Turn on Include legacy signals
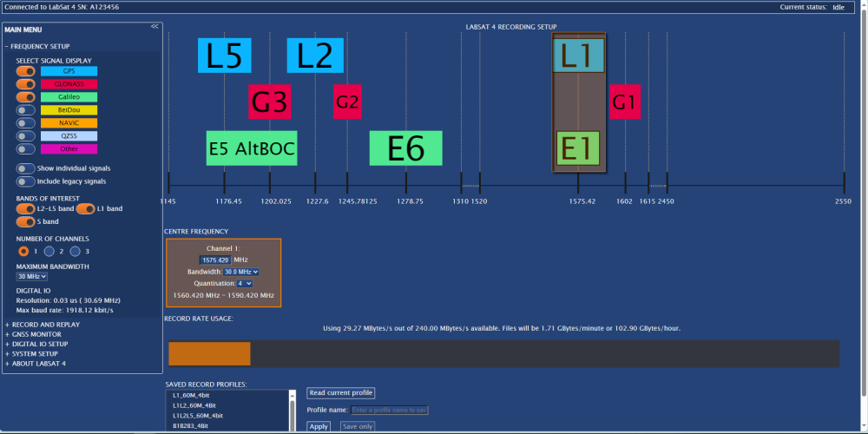The width and height of the screenshot is (868, 434). point(25,181)
